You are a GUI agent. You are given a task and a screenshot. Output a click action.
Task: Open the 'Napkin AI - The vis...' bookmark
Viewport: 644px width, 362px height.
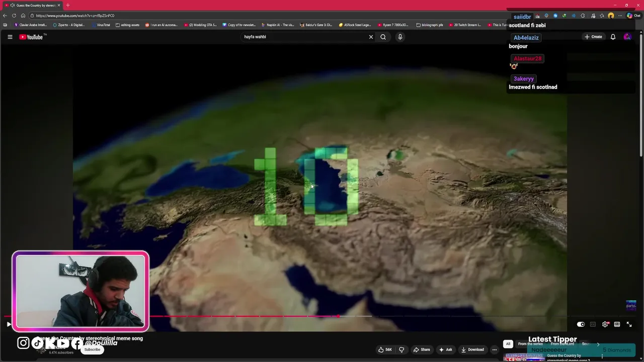(x=278, y=25)
